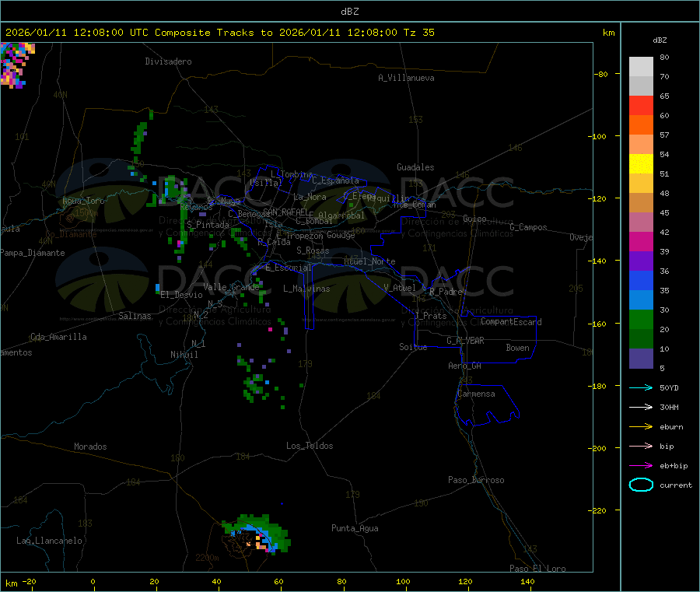Click the slate purple 5-10 dBZ band
Viewport: 700px width, 592px height.
(641, 358)
